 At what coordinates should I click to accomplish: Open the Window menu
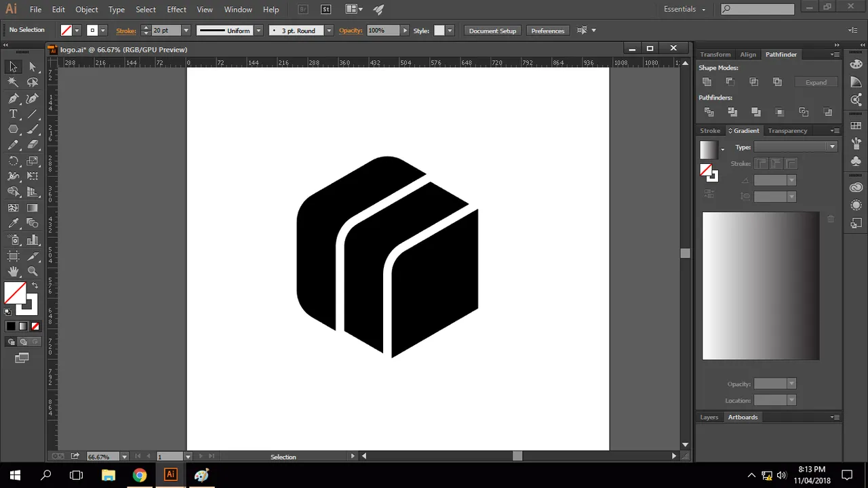pos(238,9)
